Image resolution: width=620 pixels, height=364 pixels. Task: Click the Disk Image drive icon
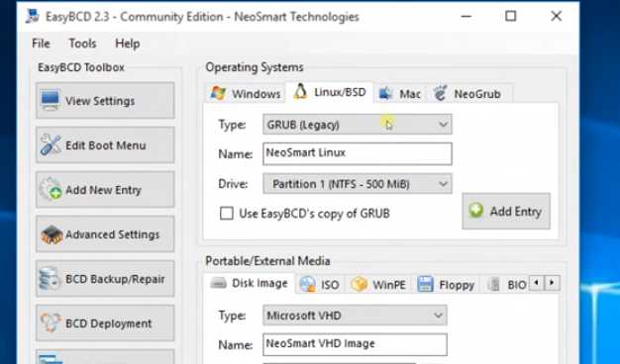pyautogui.click(x=218, y=283)
